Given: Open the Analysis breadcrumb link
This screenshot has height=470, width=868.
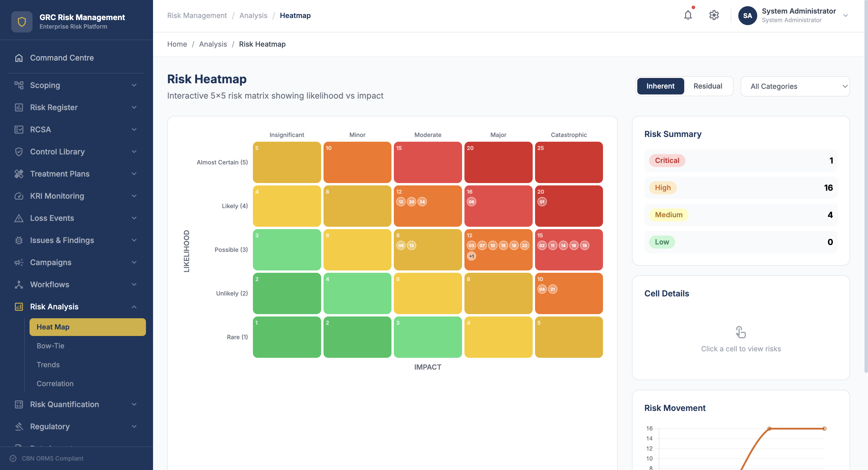Looking at the screenshot, I should point(213,44).
